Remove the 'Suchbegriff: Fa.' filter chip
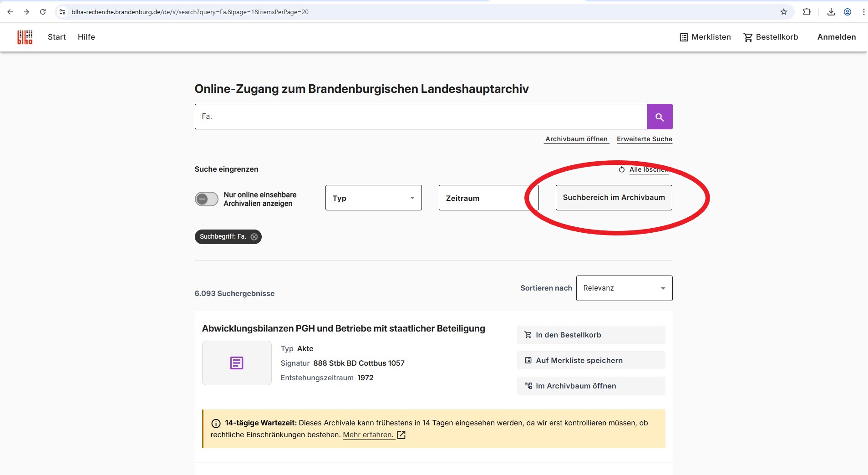This screenshot has width=868, height=475. pos(254,237)
